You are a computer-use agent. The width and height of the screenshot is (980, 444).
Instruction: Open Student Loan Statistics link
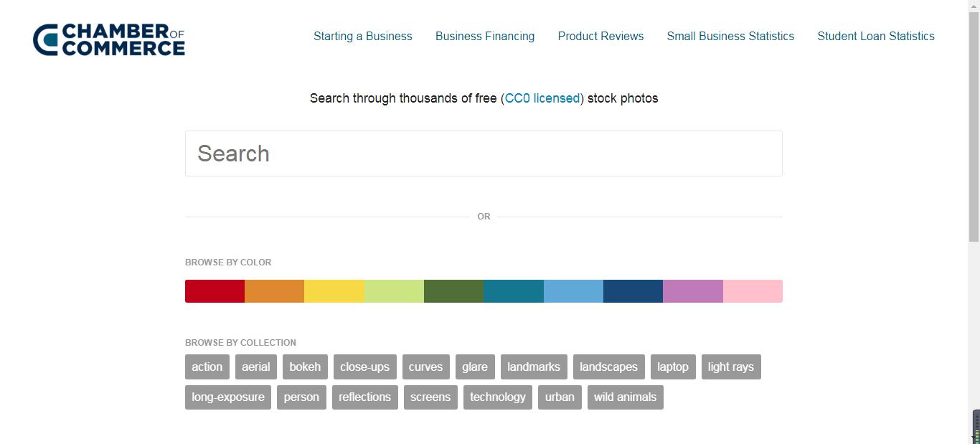pyautogui.click(x=876, y=37)
